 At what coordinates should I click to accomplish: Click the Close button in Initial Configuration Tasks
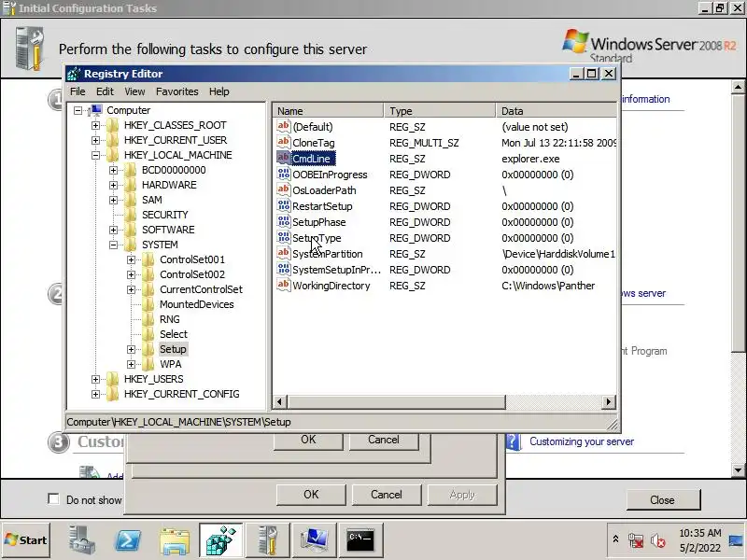click(663, 500)
